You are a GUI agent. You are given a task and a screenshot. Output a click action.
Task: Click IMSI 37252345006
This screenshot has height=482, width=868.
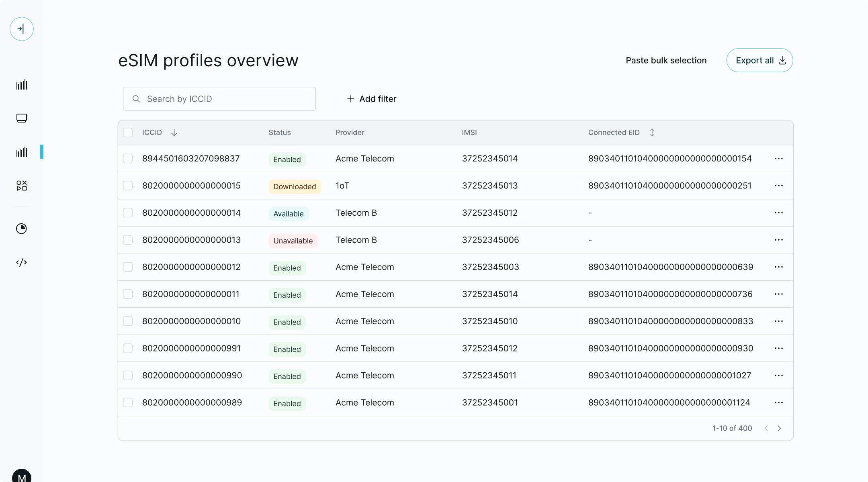(x=490, y=240)
